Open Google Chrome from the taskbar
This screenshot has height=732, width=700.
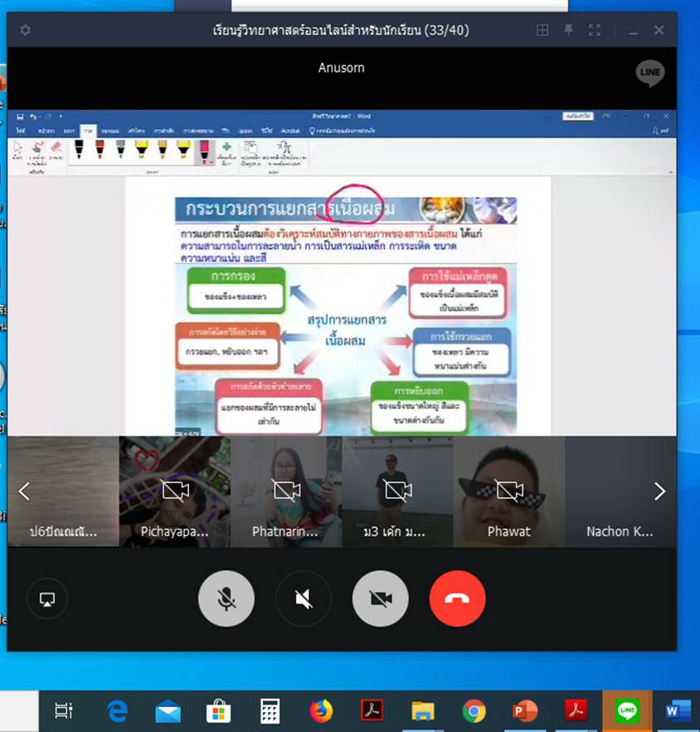tap(474, 710)
